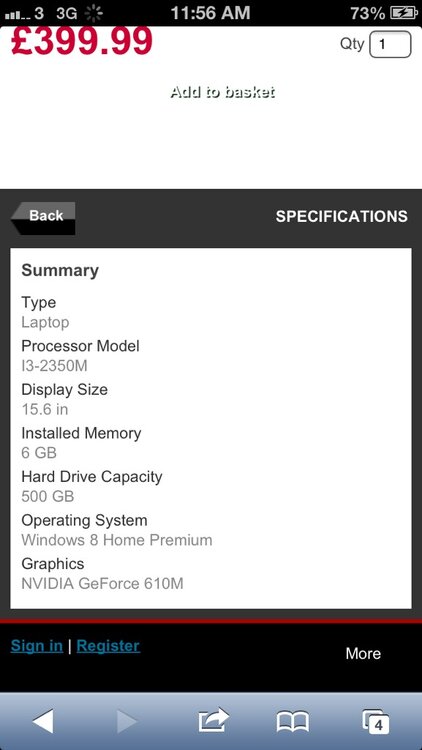Click the Back button above Summary
This screenshot has height=750, width=422.
43,218
